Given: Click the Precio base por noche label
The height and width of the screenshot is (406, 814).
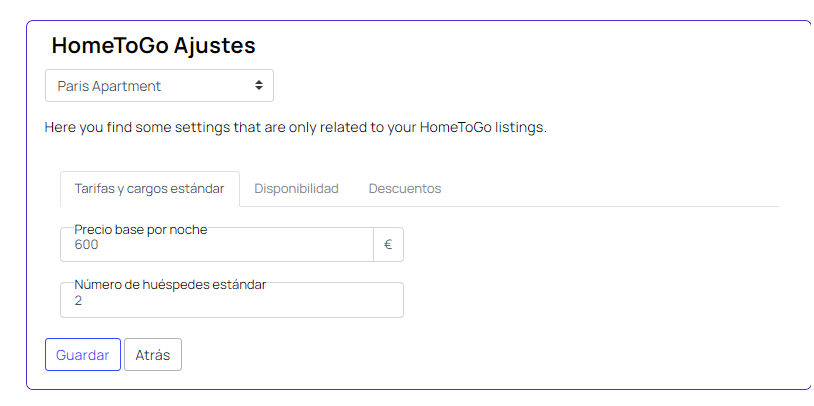Looking at the screenshot, I should (x=141, y=229).
